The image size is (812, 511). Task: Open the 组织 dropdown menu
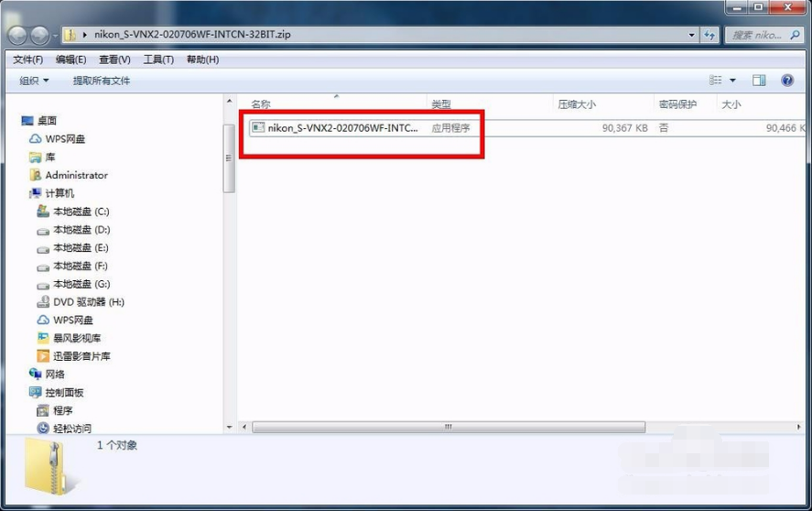pyautogui.click(x=35, y=81)
